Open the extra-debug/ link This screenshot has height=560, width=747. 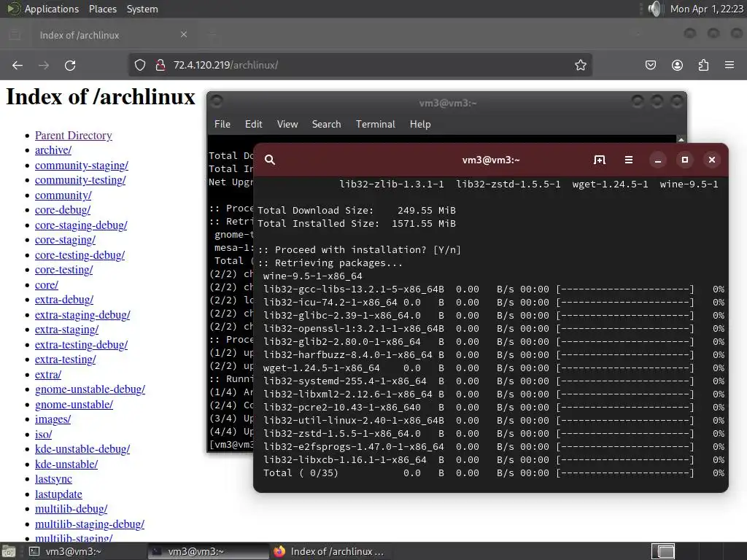pyautogui.click(x=64, y=300)
